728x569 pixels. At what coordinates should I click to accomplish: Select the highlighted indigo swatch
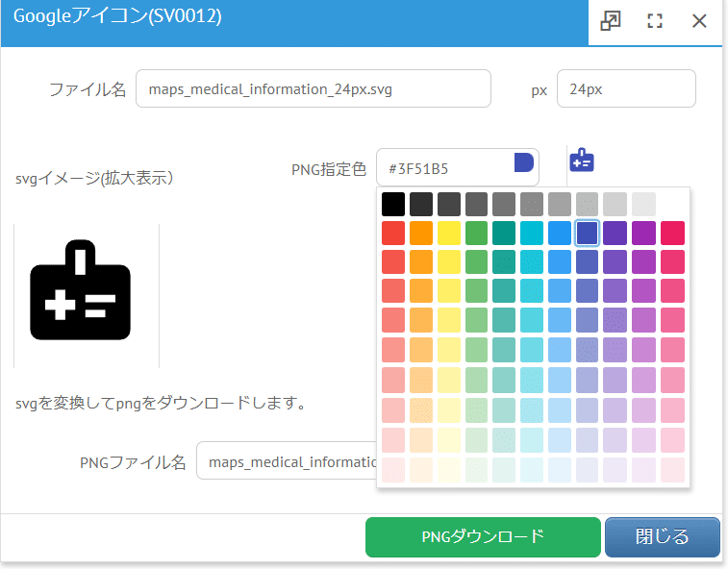tap(587, 233)
